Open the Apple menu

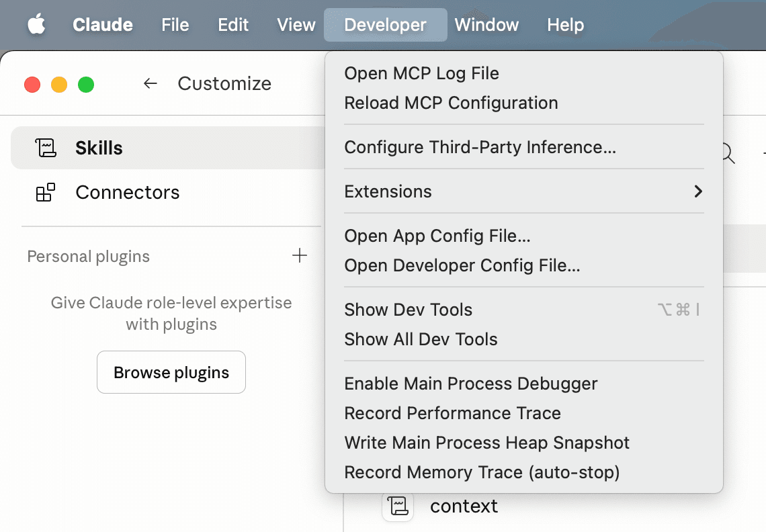click(36, 24)
